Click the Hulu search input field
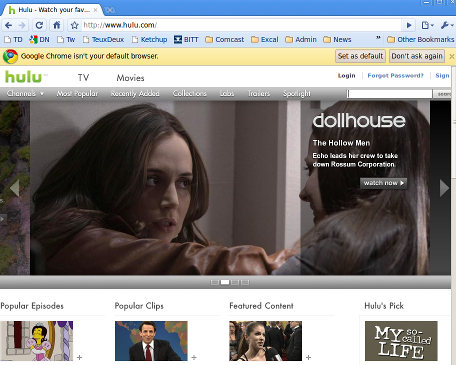This screenshot has height=365, width=456. pos(390,94)
